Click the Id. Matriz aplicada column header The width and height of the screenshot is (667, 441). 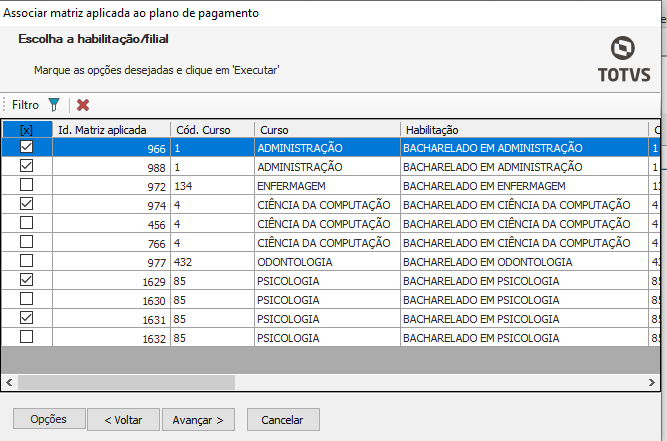click(110, 130)
